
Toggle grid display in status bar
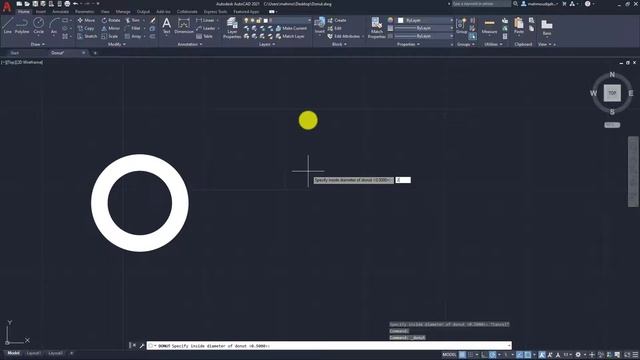pyautogui.click(x=462, y=355)
